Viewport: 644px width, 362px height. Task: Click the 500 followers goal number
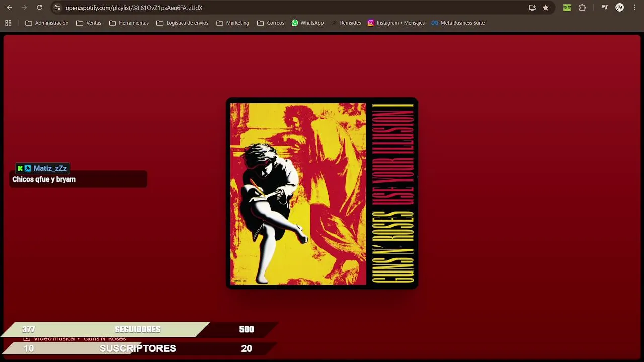pos(247,329)
